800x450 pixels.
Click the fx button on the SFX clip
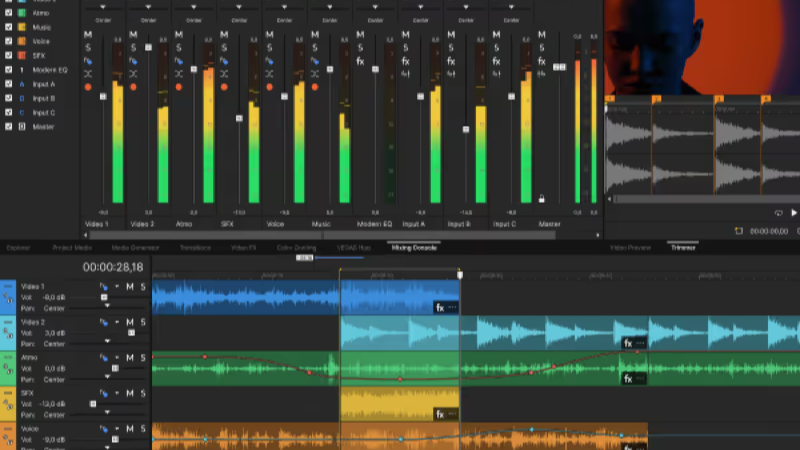pos(440,414)
